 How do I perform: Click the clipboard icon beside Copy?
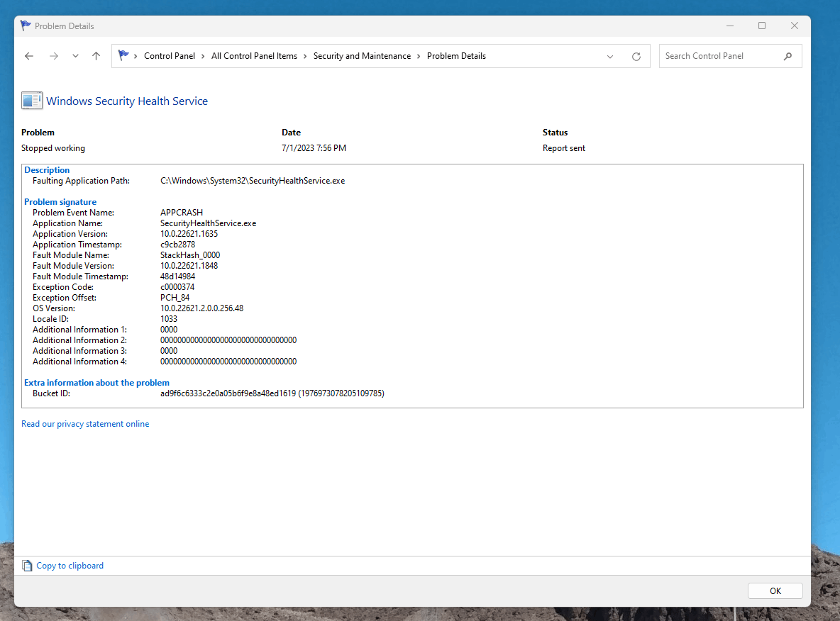pyautogui.click(x=27, y=565)
